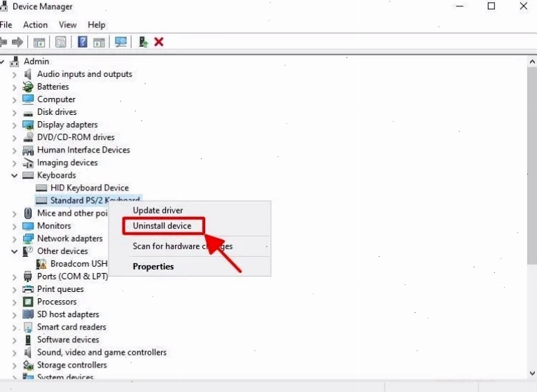Click the Show/Hide Console Tree toolbar icon

point(39,43)
